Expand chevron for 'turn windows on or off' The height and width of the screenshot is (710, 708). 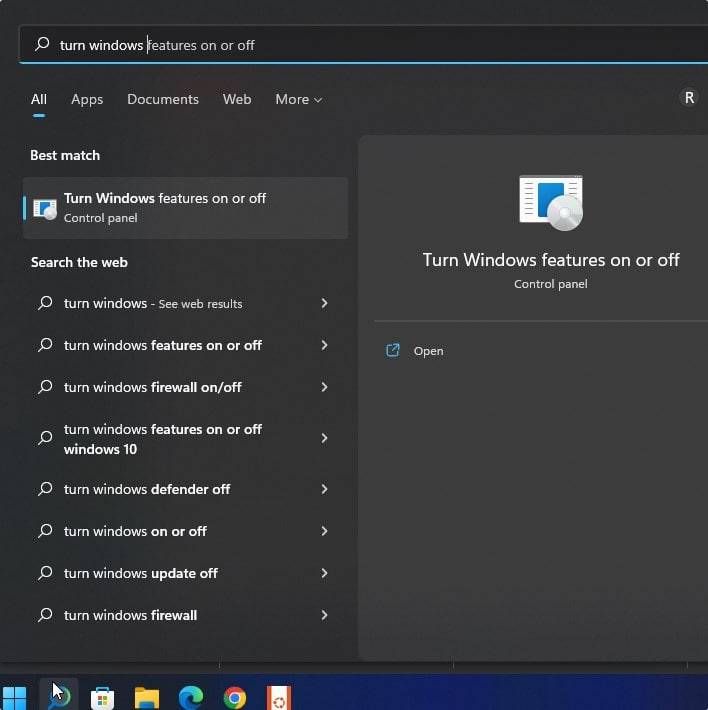point(324,531)
